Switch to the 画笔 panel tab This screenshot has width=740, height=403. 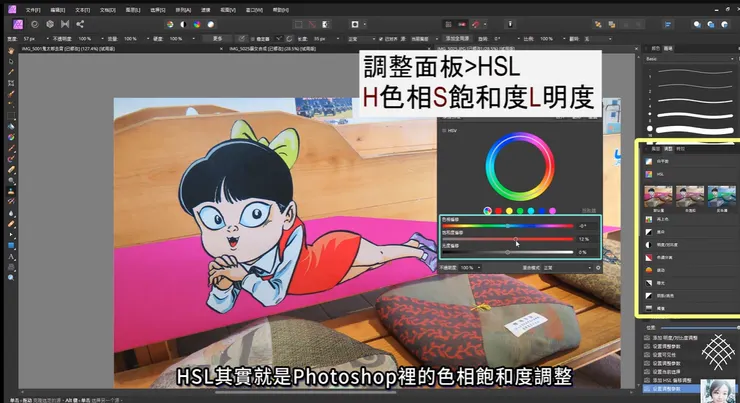click(x=668, y=48)
